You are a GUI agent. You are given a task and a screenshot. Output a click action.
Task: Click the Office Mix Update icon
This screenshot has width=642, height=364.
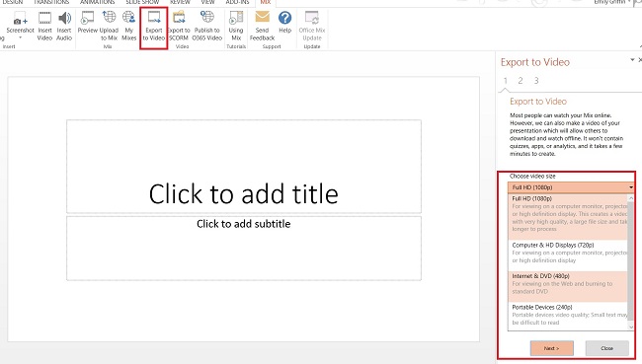[x=312, y=19]
